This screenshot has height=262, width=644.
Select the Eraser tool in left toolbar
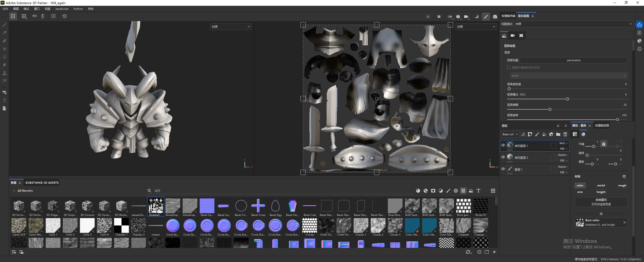coord(4,33)
